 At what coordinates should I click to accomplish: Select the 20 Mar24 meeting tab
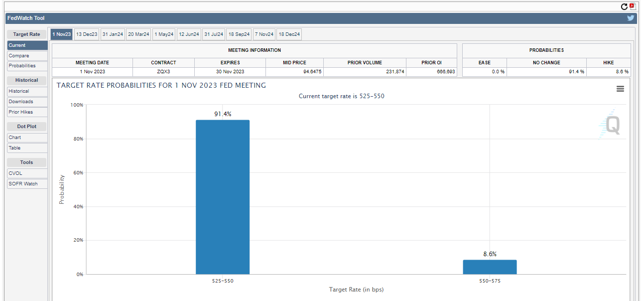138,34
